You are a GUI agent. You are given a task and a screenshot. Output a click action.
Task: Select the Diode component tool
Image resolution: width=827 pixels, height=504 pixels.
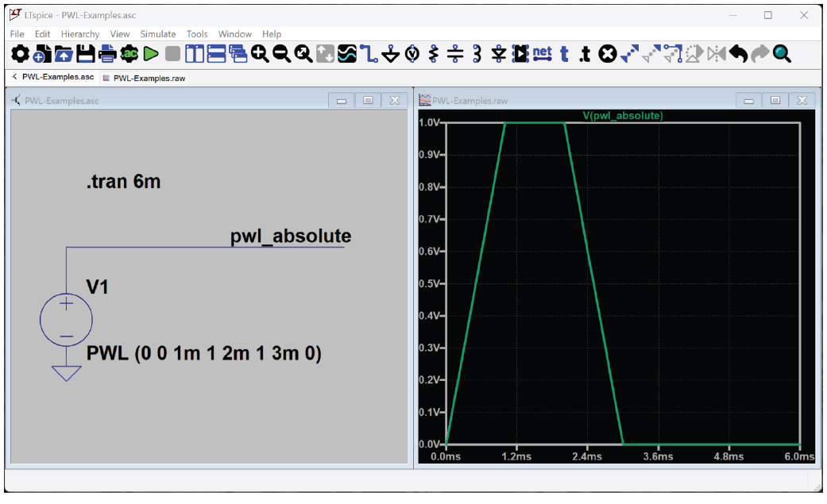tap(498, 54)
